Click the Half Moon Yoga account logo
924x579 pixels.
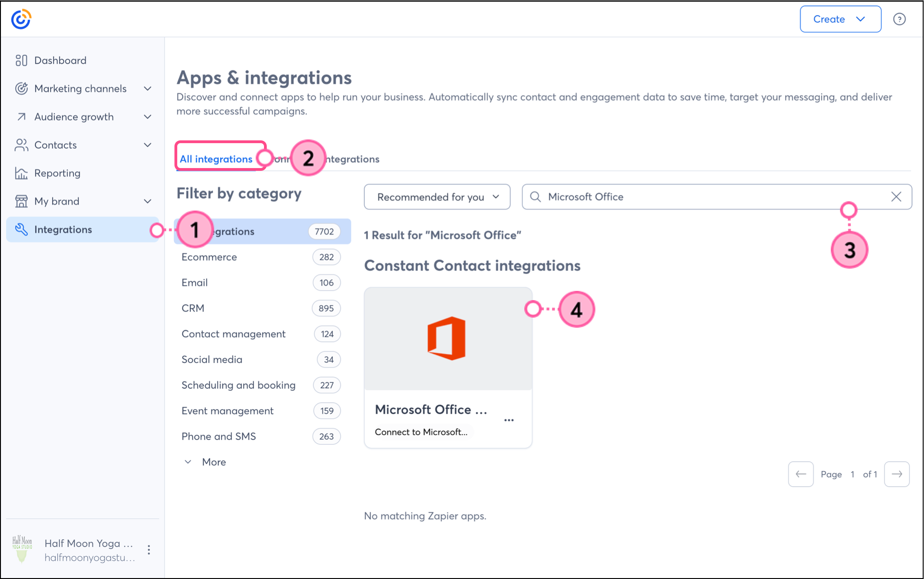pyautogui.click(x=22, y=549)
